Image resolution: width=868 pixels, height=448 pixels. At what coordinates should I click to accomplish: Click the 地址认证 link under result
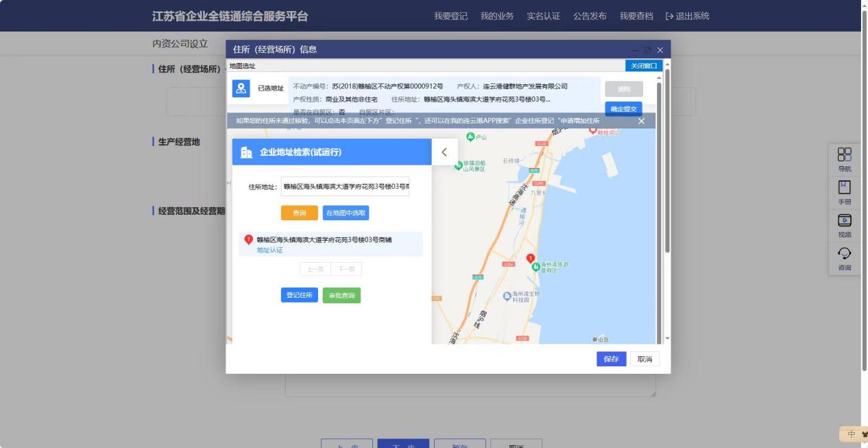point(269,250)
